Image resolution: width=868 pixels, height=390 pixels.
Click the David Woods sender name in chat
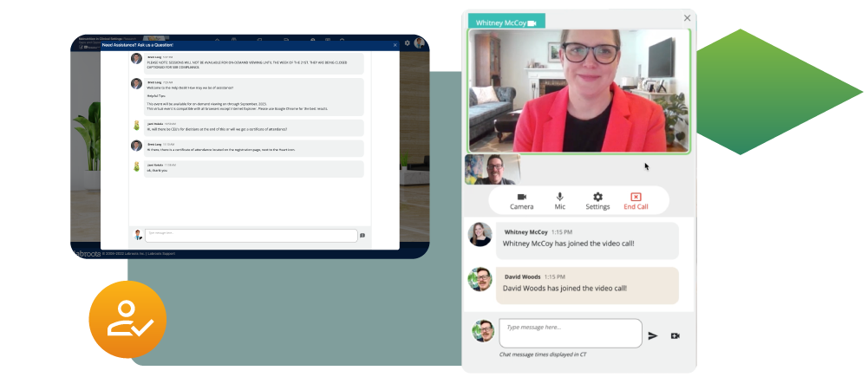523,276
